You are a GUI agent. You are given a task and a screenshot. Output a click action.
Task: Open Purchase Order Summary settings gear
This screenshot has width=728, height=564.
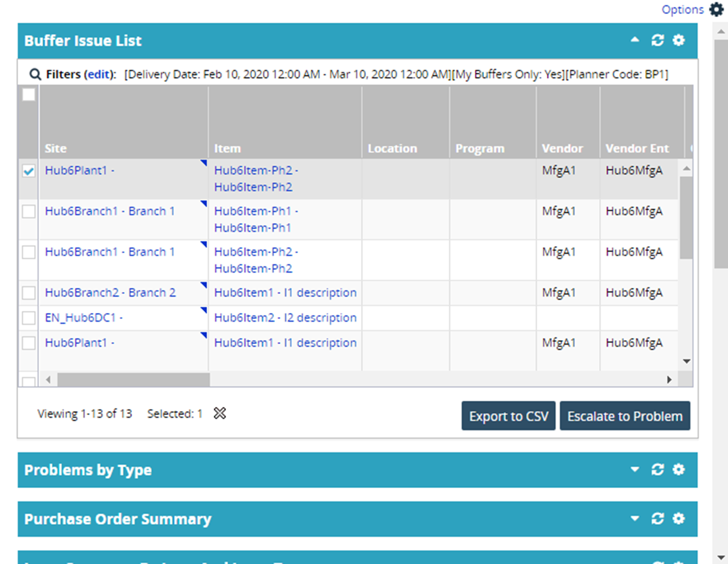pos(679,518)
